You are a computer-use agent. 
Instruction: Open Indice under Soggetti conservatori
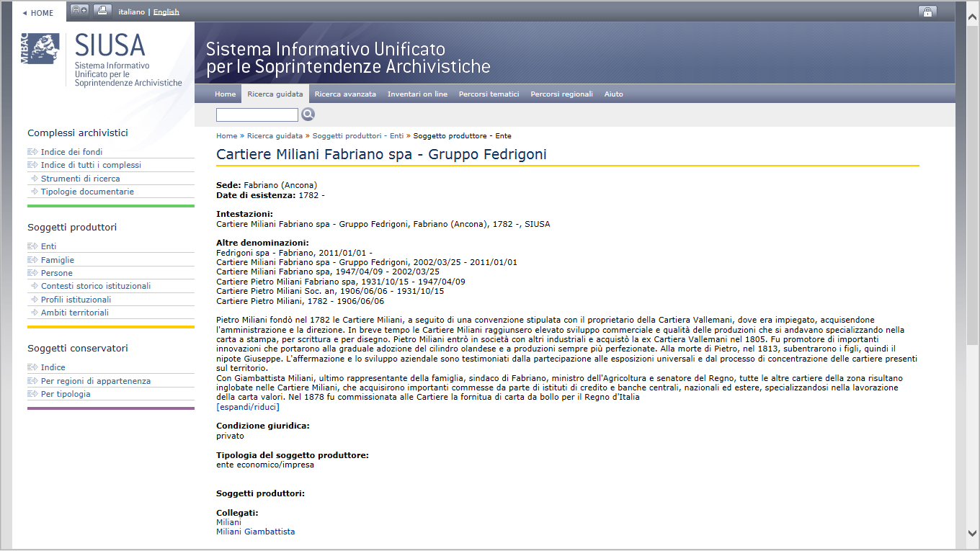click(53, 367)
